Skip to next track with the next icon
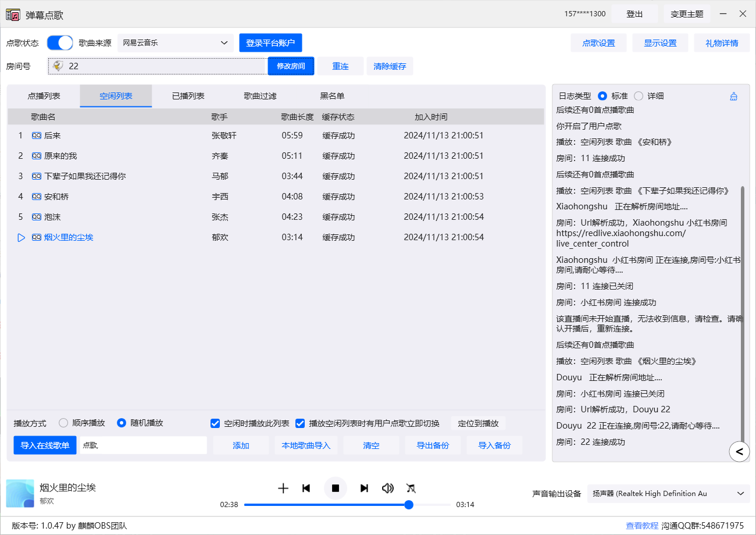Screen dimensions: 756x535 click(x=364, y=488)
